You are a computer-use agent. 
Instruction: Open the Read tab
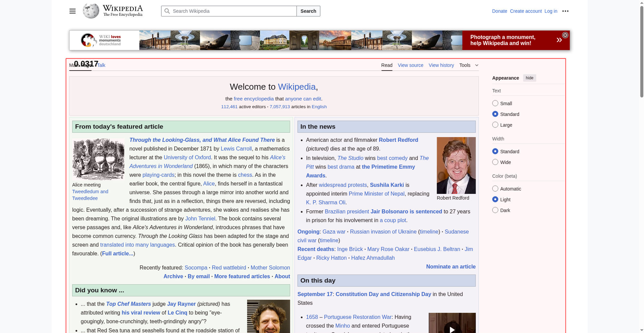[x=387, y=65]
